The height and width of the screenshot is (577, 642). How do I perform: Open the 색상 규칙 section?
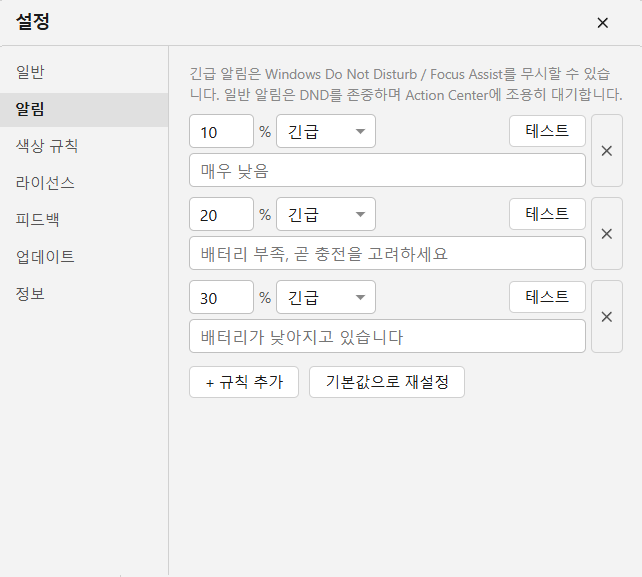84,146
